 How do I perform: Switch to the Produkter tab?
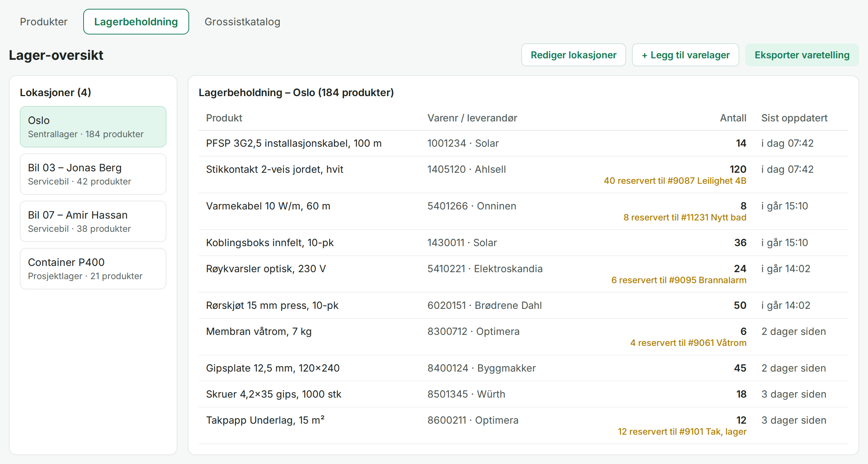44,22
